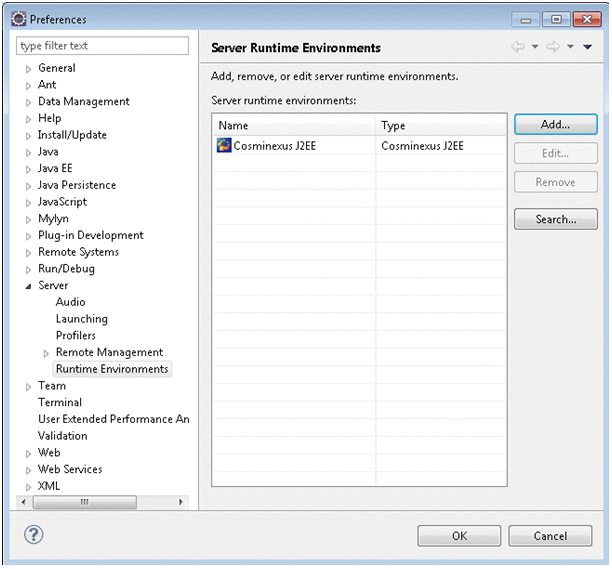Click the scrollbar right arrow

[x=181, y=502]
